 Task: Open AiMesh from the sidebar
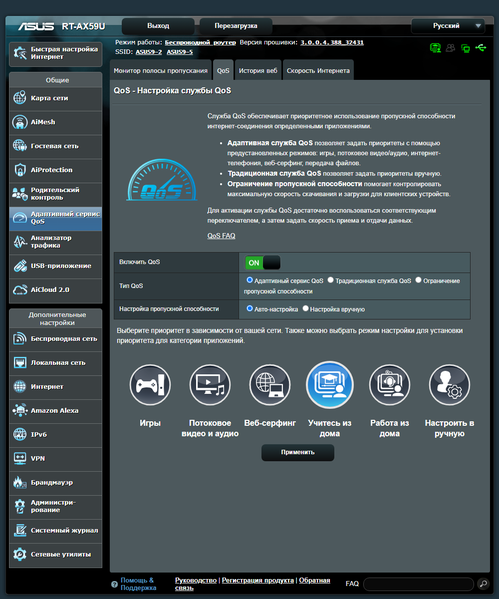tap(55, 122)
